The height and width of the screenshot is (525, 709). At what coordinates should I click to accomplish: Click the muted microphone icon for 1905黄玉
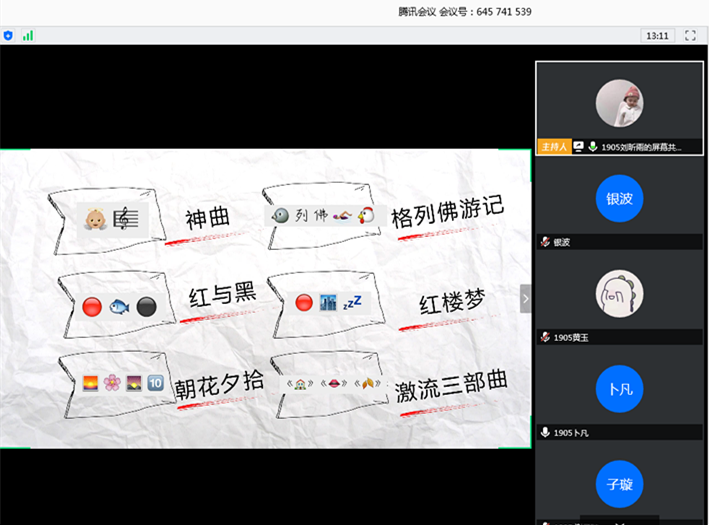coord(545,337)
